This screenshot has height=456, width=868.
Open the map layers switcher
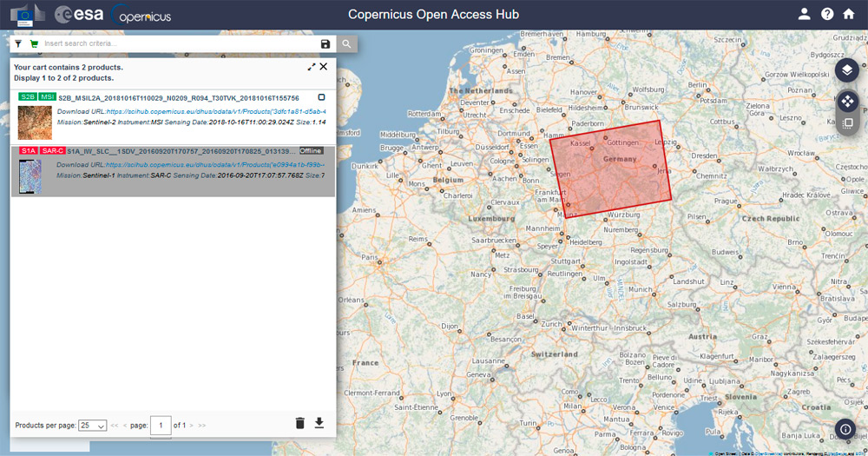[847, 70]
